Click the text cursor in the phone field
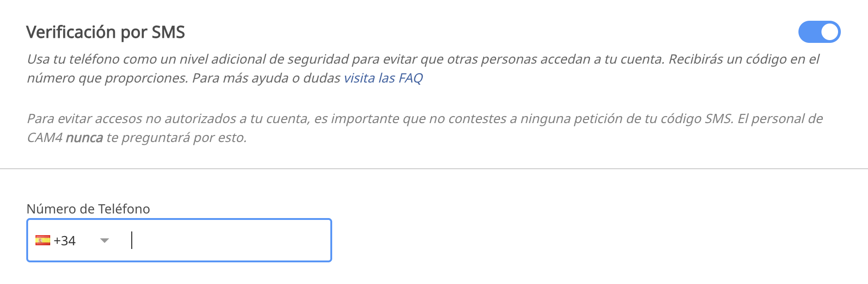The width and height of the screenshot is (868, 284). click(x=132, y=240)
